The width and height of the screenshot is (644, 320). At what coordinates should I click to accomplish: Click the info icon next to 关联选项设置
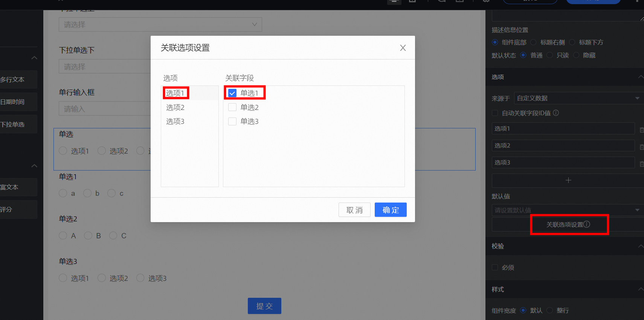[x=587, y=224]
